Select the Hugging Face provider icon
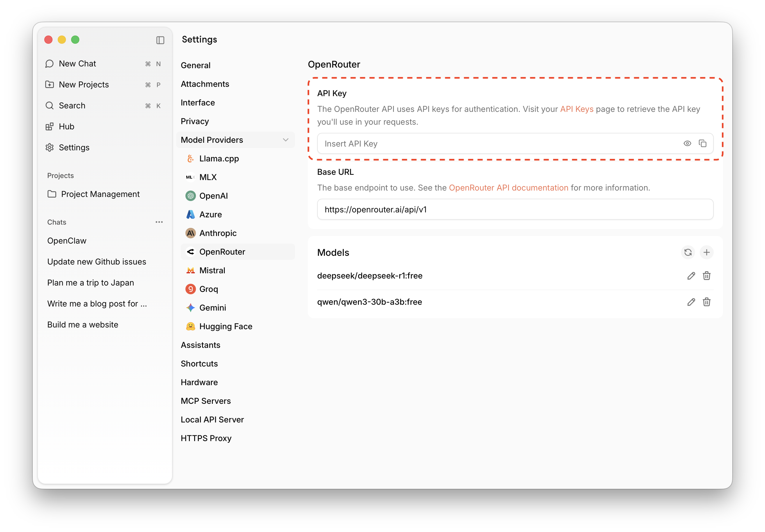The height and width of the screenshot is (532, 765). pos(191,326)
